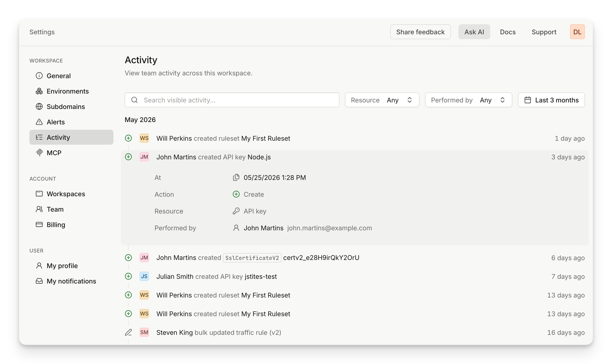Go to Workspaces page
Viewport: 612px width, 364px height.
point(71,194)
